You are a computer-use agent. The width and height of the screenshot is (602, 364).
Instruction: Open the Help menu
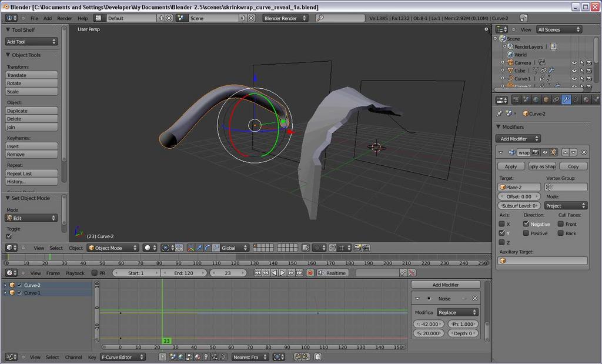pos(82,18)
